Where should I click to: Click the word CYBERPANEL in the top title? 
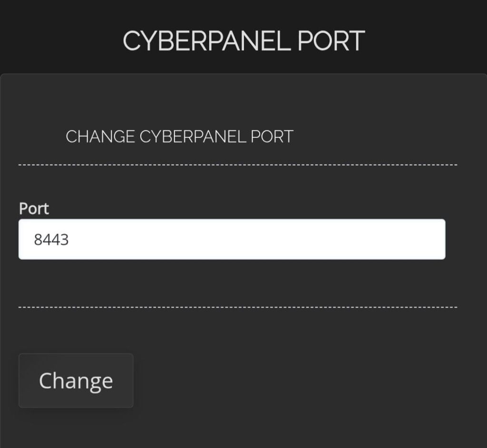coord(207,41)
